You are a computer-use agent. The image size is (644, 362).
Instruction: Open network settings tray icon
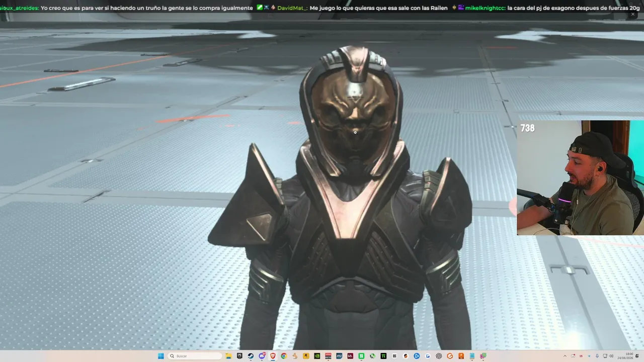pos(605,356)
